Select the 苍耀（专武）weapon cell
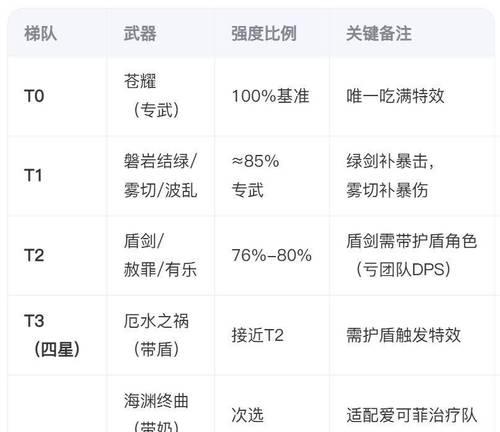 (x=152, y=96)
